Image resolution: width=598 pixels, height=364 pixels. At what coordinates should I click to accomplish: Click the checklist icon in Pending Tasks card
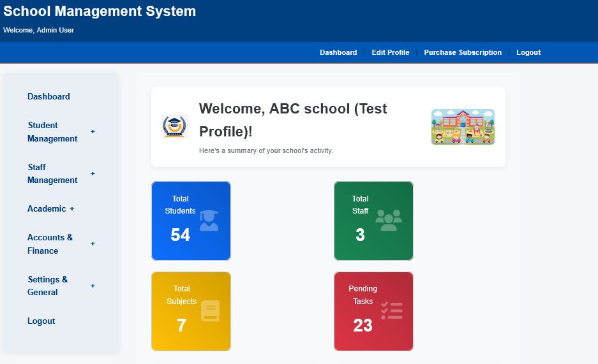coord(392,310)
